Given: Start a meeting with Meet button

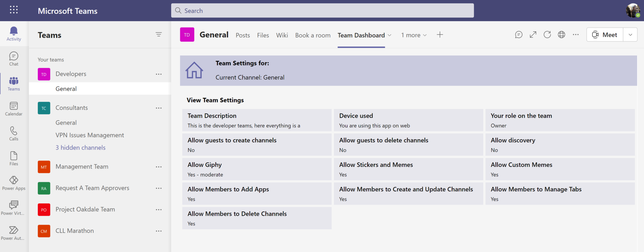Looking at the screenshot, I should click(x=605, y=35).
